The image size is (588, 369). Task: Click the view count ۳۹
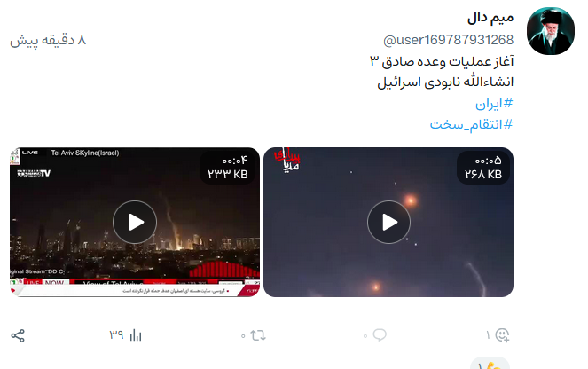116,334
